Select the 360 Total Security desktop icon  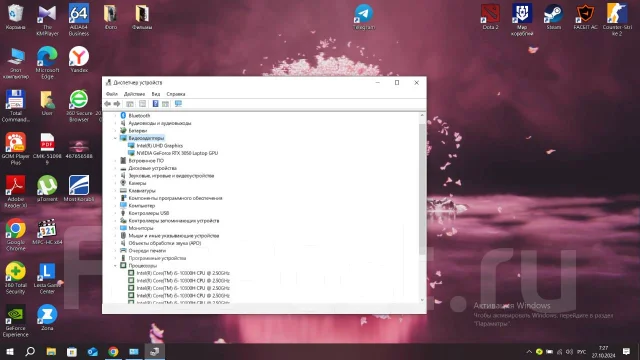pos(16,278)
